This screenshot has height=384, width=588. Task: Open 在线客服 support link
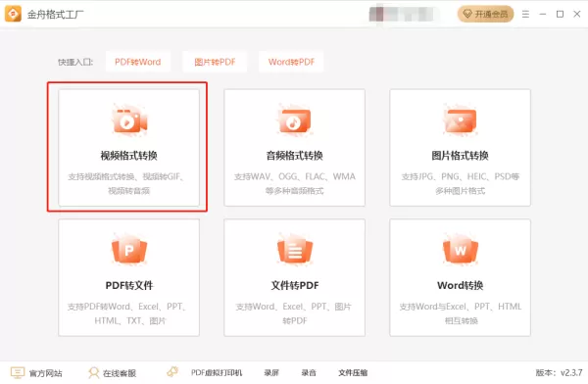coord(120,373)
